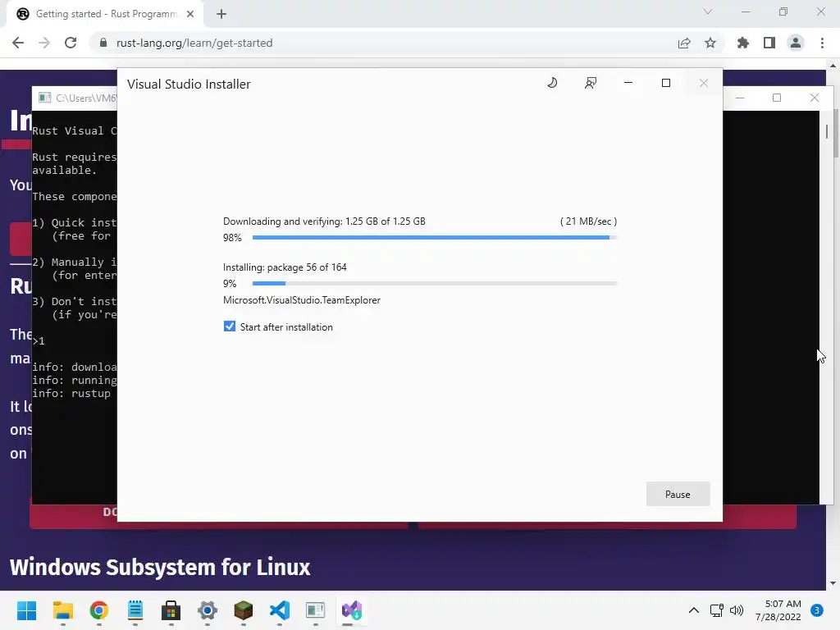Share this page via Chrome share icon
The width and height of the screenshot is (840, 630).
684,43
